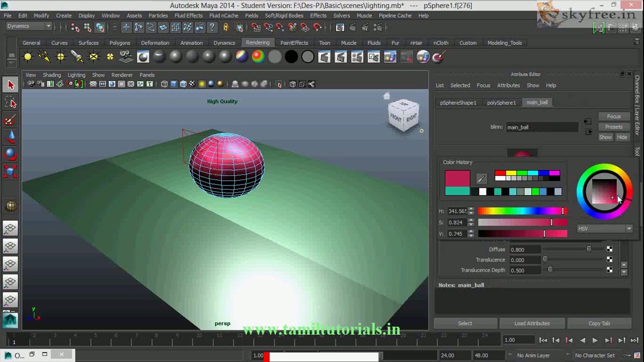Click the input connection icon beside blinn name
Viewport: 644px width, 362px height.
coord(587,122)
